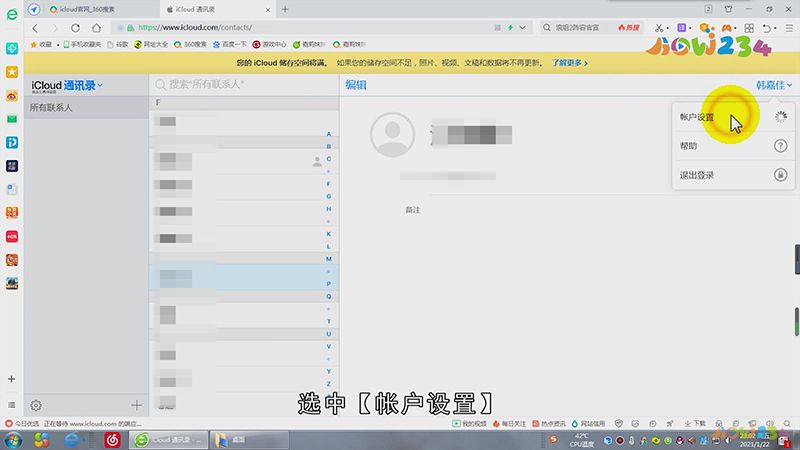Open the 网址大全 bookmark
This screenshot has height=450, width=800.
(x=151, y=44)
